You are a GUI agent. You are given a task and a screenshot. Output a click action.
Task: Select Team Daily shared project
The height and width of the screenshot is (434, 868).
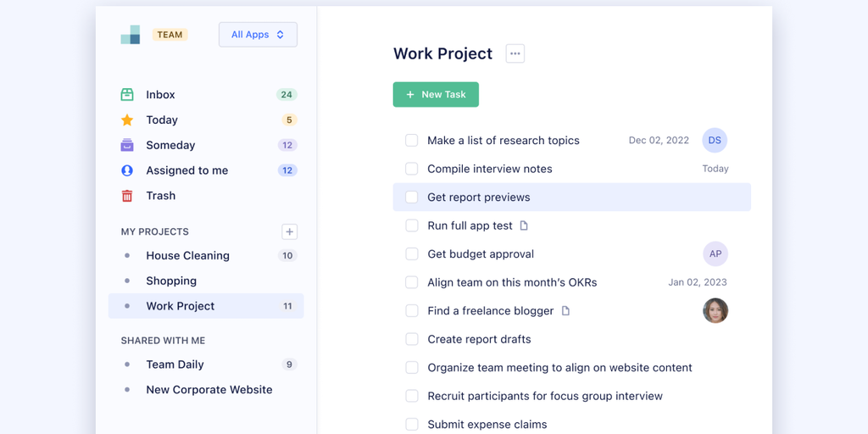coord(175,364)
